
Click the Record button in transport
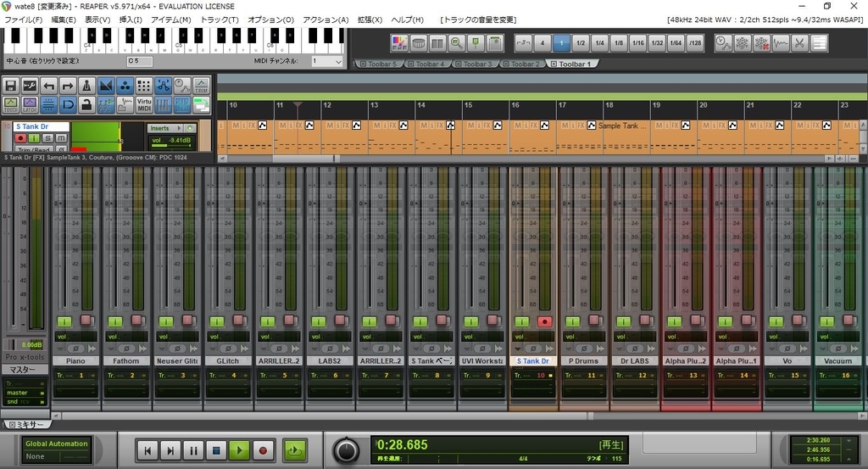(x=263, y=450)
